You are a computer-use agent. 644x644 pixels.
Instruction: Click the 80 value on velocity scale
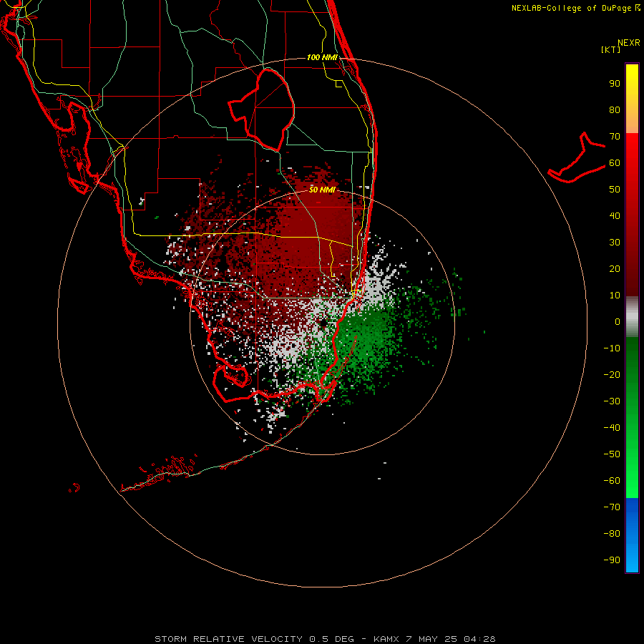coord(615,110)
